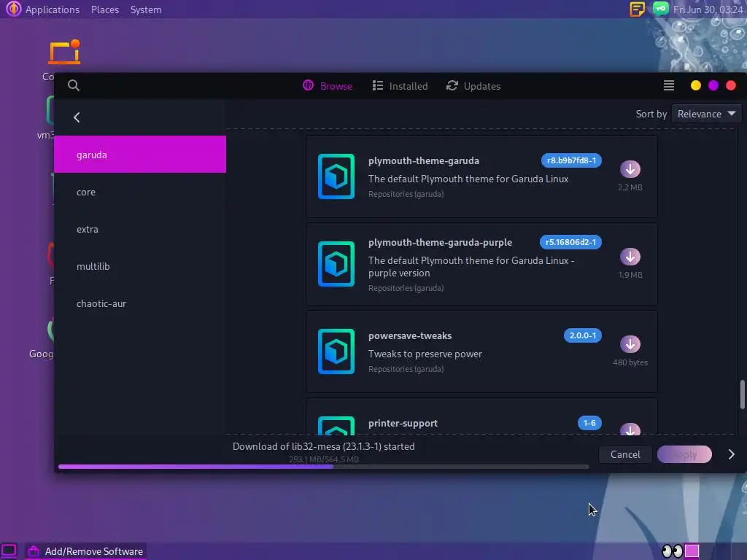The width and height of the screenshot is (747, 560).
Task: Open the orange computer desktop icon
Action: [x=64, y=52]
